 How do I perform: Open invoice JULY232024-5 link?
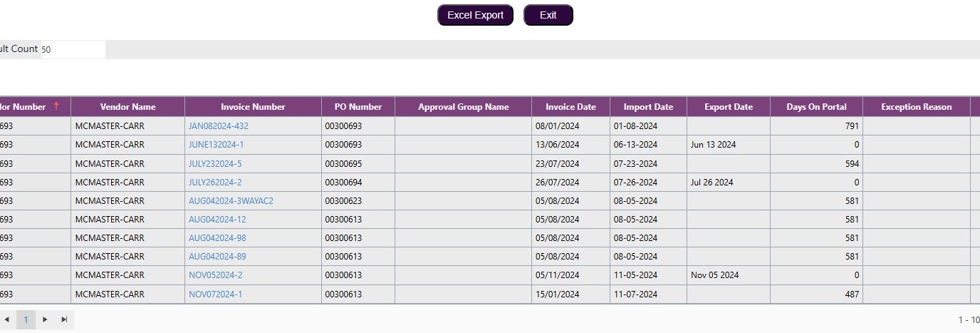pos(215,164)
